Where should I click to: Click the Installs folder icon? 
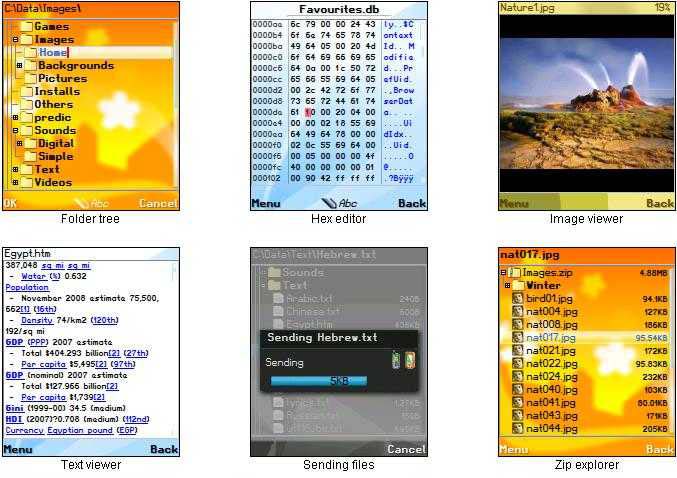click(x=27, y=92)
